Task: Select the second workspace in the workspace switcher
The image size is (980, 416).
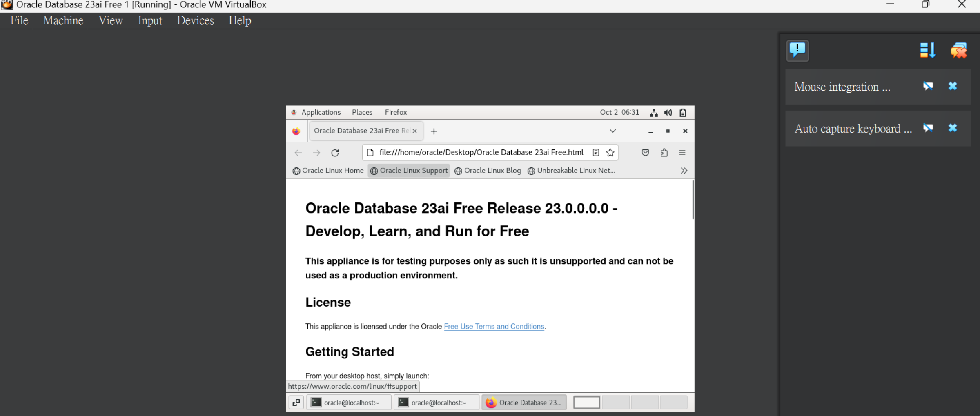Action: pos(615,403)
